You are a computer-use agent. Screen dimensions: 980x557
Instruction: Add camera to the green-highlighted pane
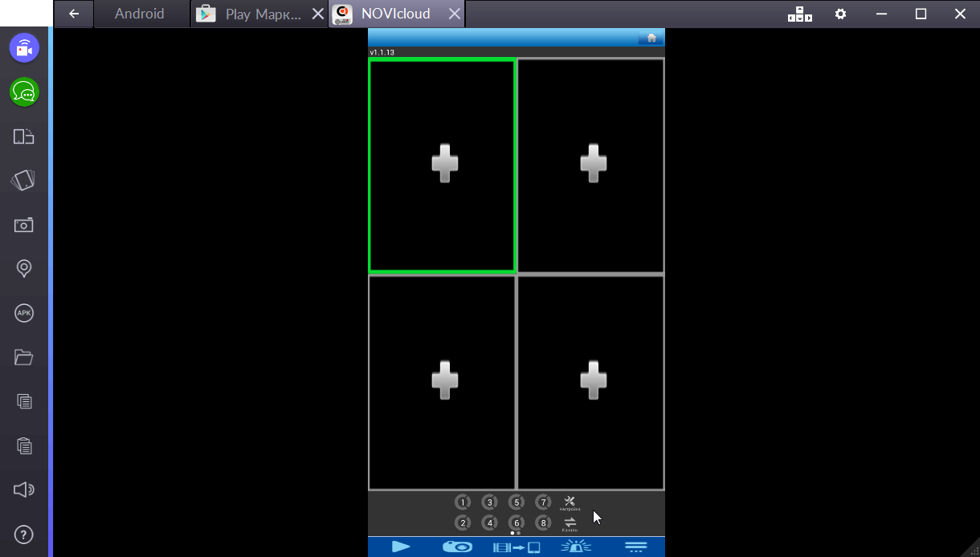[444, 164]
